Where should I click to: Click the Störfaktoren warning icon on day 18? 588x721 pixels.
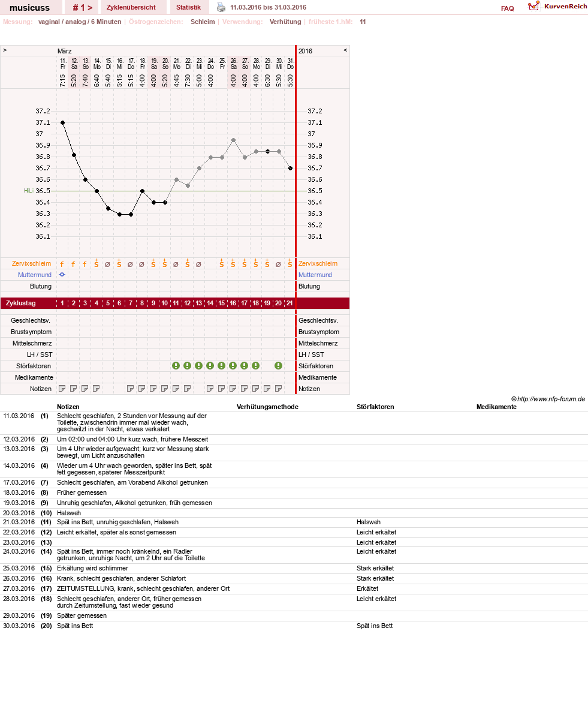256,365
